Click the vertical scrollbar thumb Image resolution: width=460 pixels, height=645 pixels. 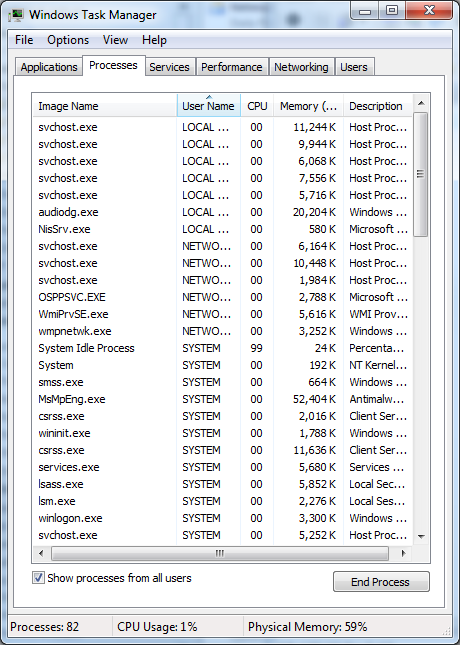pyautogui.click(x=421, y=174)
